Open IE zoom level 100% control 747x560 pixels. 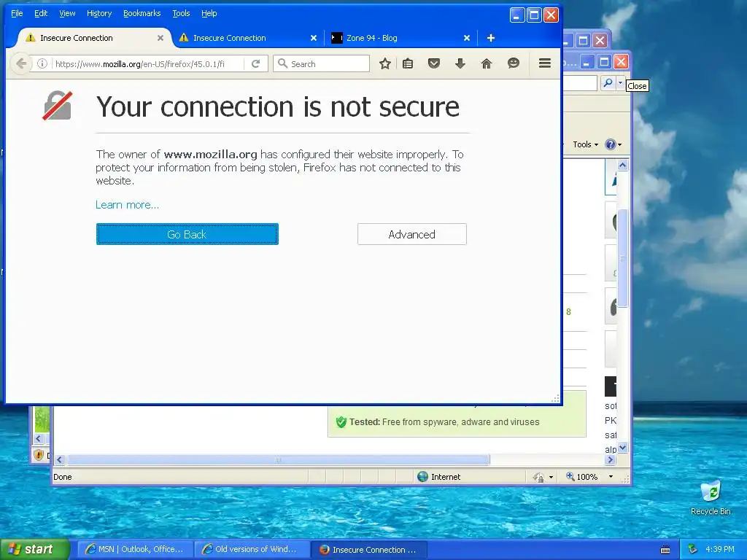(581, 477)
